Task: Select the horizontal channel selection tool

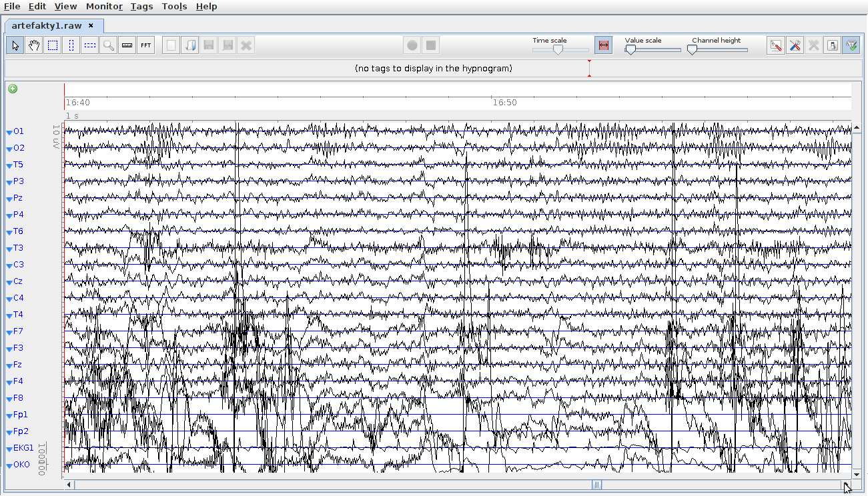Action: tap(90, 45)
